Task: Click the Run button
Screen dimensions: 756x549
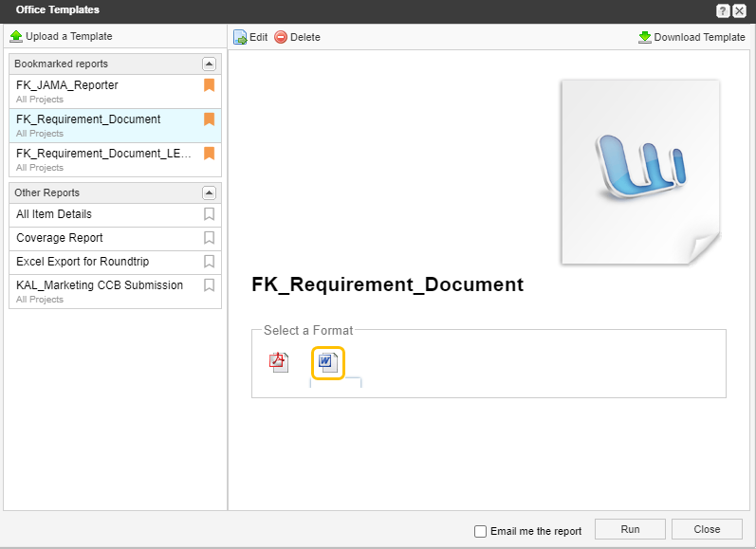Action: click(630, 529)
